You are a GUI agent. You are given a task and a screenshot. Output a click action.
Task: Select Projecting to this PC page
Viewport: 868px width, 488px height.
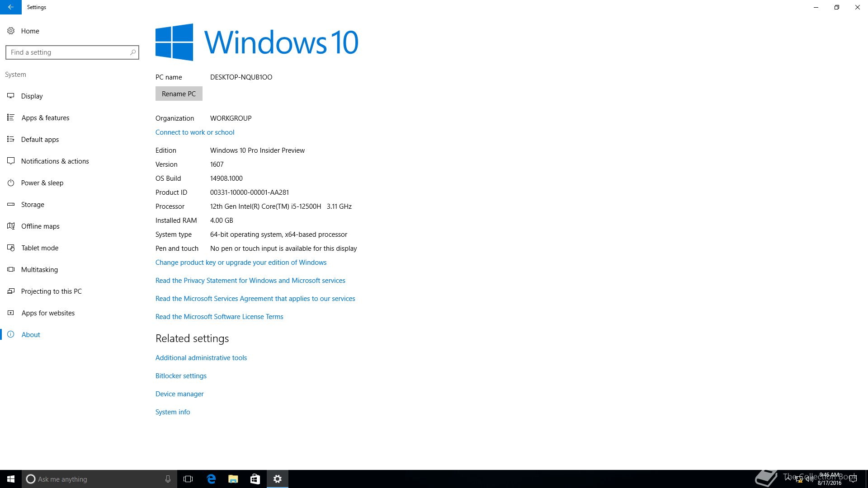point(52,291)
